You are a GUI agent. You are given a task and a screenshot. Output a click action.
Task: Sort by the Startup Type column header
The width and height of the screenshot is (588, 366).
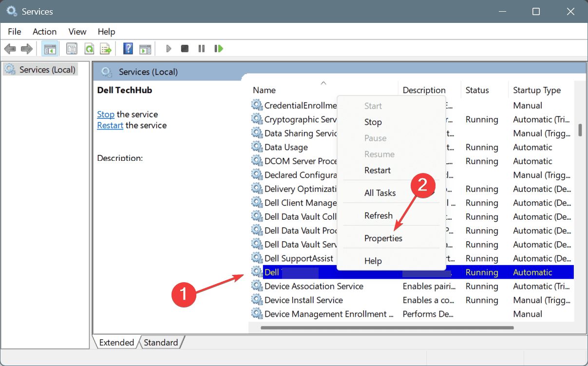536,90
